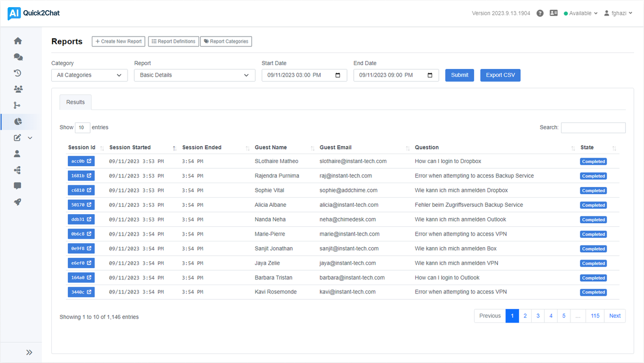Screen dimensions: 644x363
Task: Open session acc0b link
Action: coord(81,161)
